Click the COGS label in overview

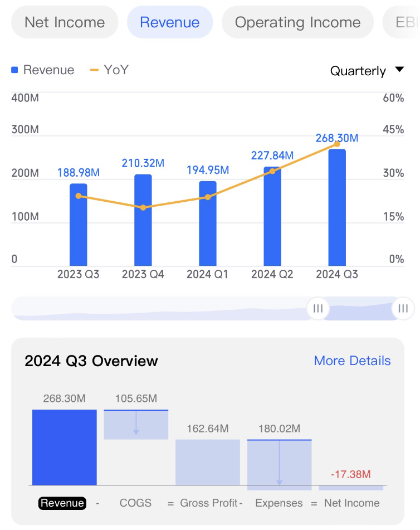click(x=135, y=503)
